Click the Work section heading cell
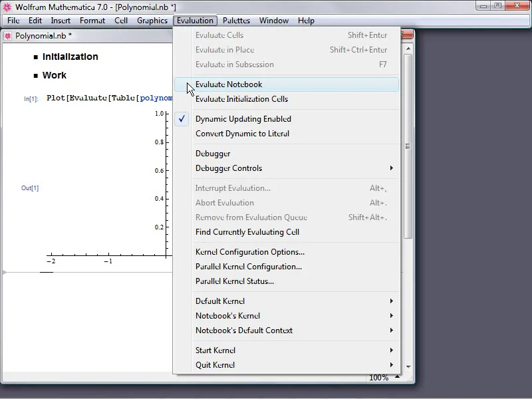Viewport: 532px width, 399px height. (x=54, y=75)
